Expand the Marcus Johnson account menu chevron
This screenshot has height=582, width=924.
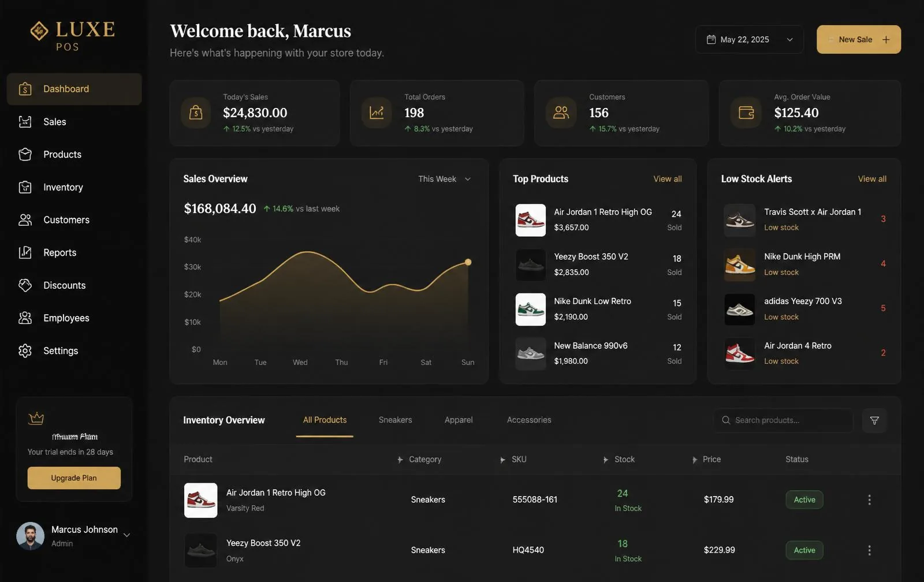[x=126, y=535]
